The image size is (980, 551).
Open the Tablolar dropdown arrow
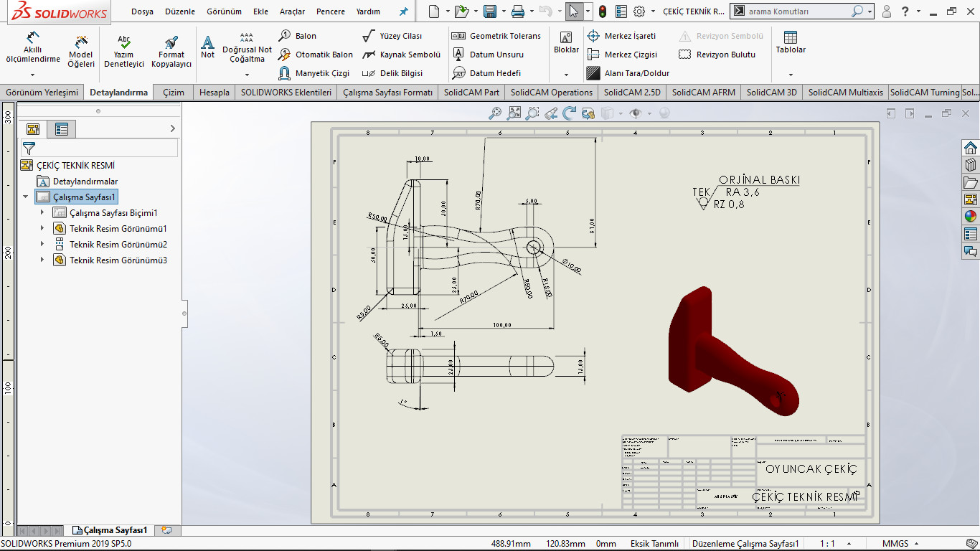[791, 75]
